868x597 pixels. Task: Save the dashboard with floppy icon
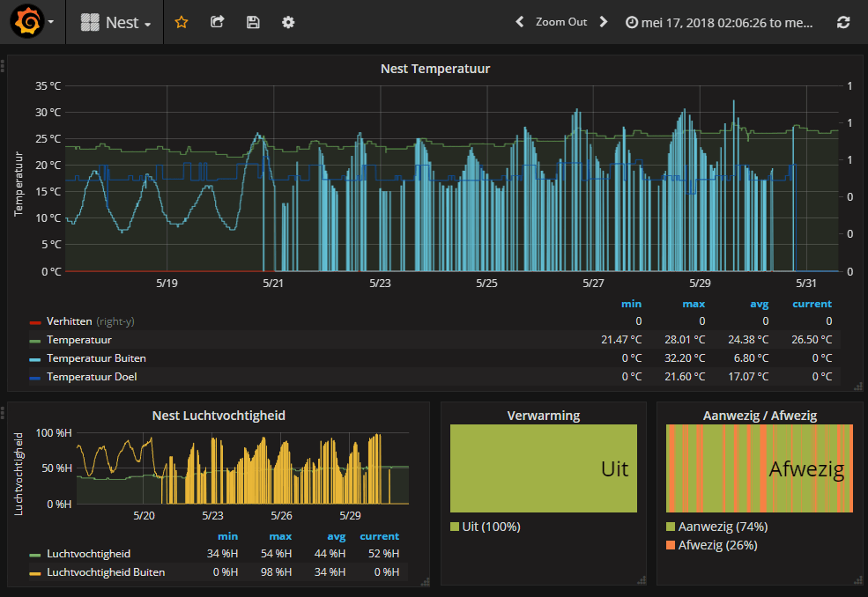253,22
